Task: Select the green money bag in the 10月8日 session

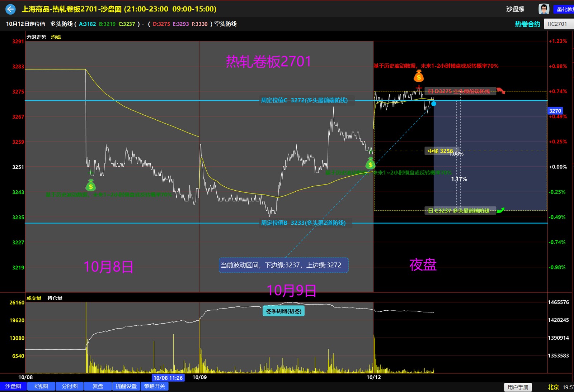Action: pos(91,185)
